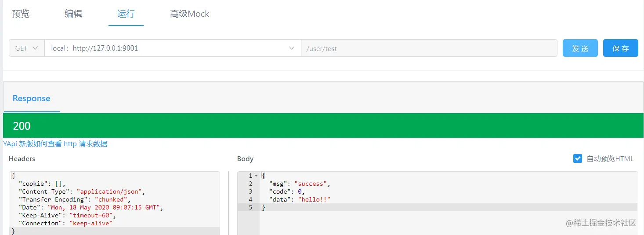Expand the local environment URL dropdown
Image resolution: width=644 pixels, height=235 pixels.
click(173, 48)
